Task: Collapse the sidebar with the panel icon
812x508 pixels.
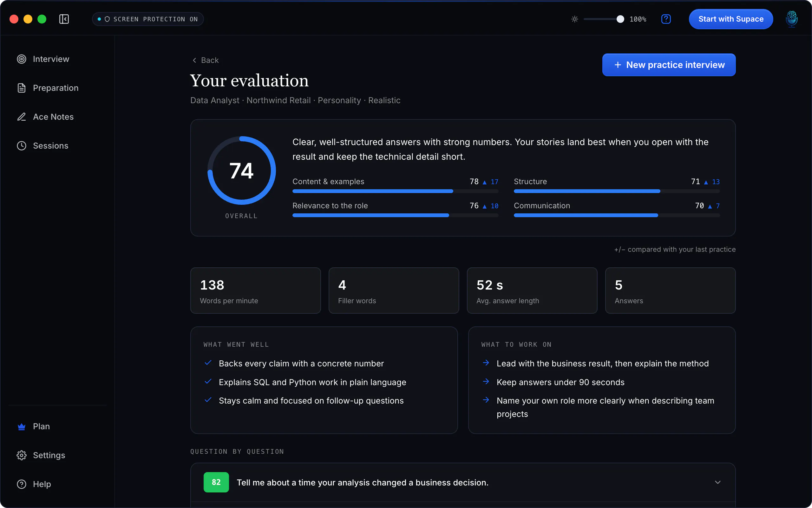Action: (x=64, y=19)
